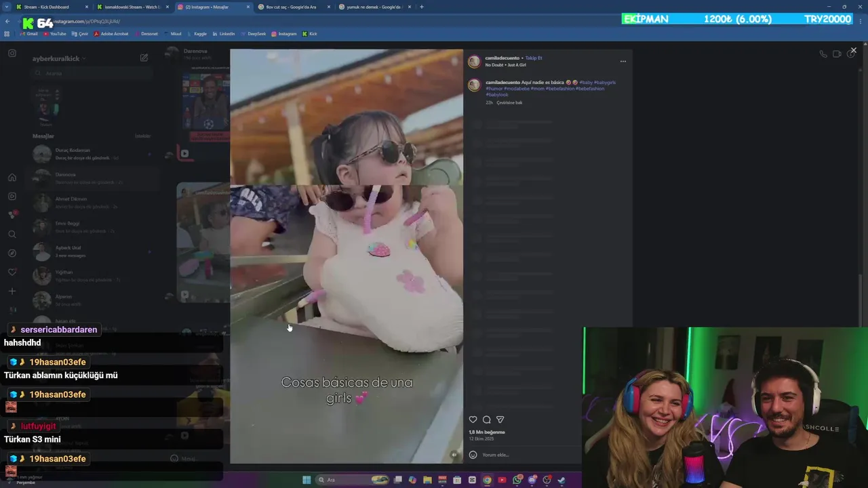Viewport: 868px width, 488px height.
Task: Open the DeepSeek bookmark
Action: click(x=253, y=34)
